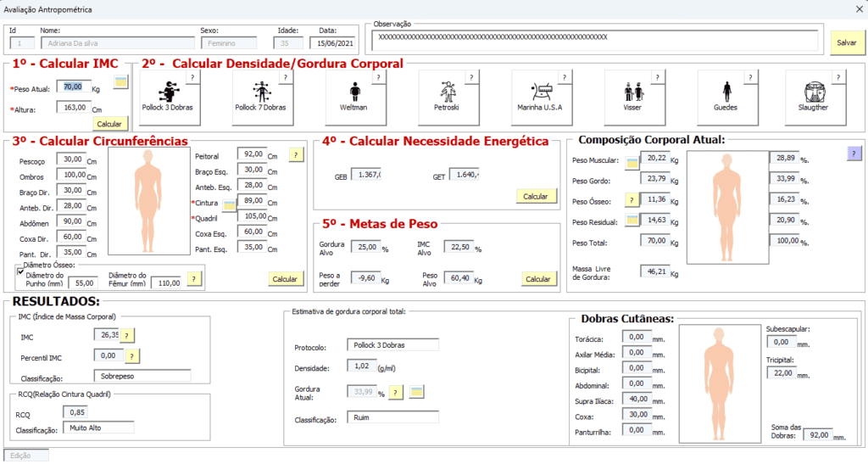Click the GET value field
This screenshot has width=868, height=464.
tap(464, 175)
